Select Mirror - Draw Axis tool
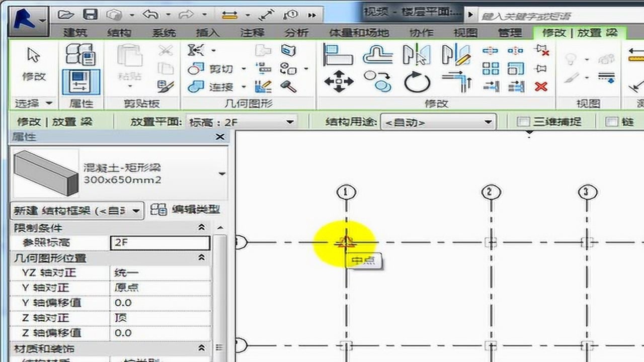 (x=456, y=55)
